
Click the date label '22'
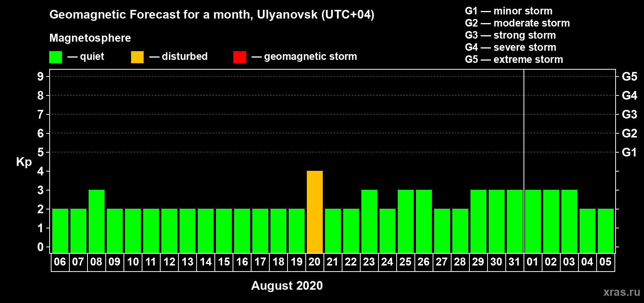coord(351,262)
